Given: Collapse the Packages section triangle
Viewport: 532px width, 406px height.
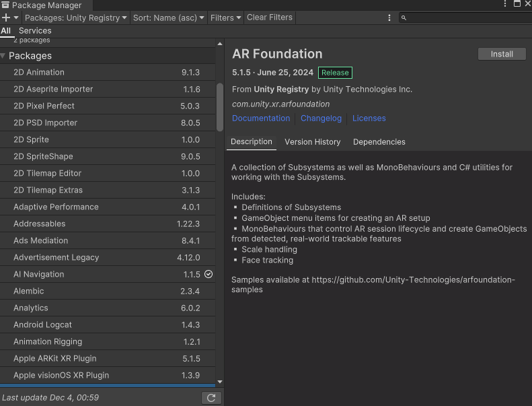Looking at the screenshot, I should point(3,56).
